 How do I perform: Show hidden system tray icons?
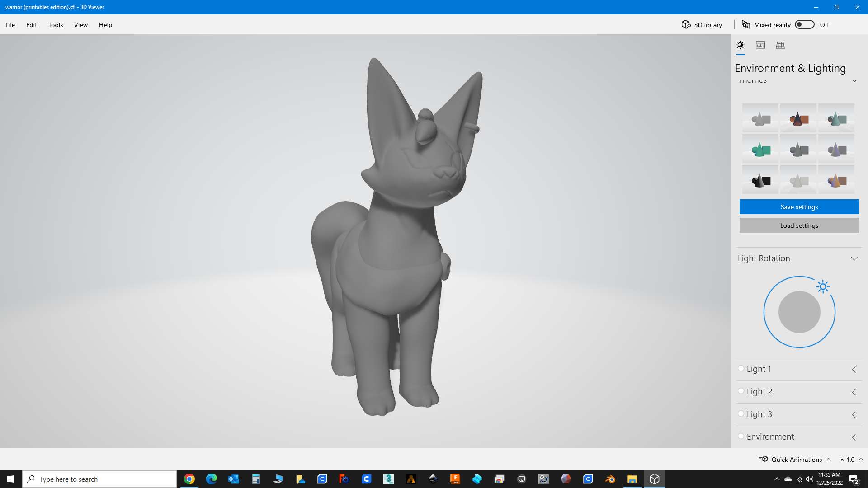(777, 479)
